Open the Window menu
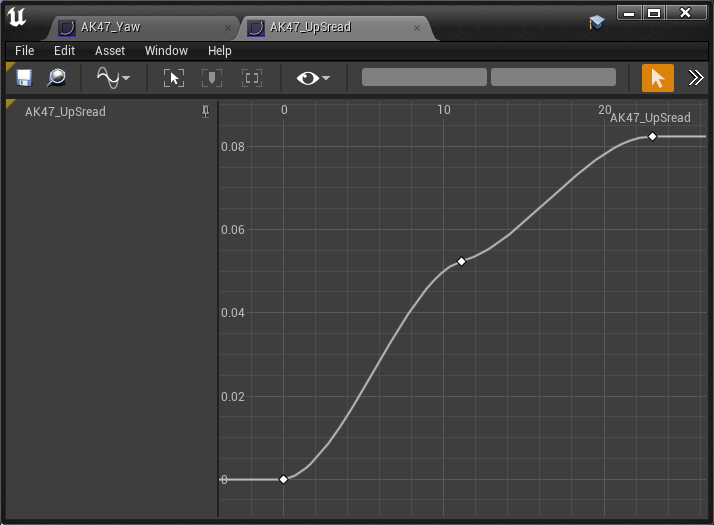Image resolution: width=714 pixels, height=525 pixels. coord(166,51)
